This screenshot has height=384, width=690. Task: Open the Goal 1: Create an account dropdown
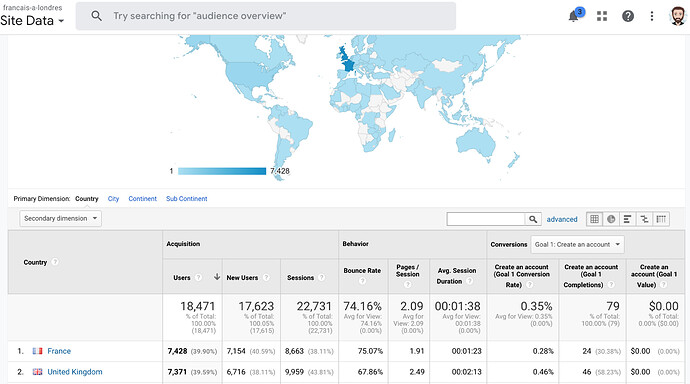[x=577, y=245]
